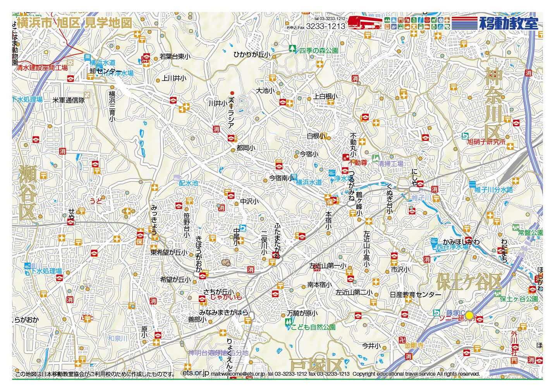Click the temple 卍 icon beside 金剛寺
Viewport: 555px width, 392px height.
coord(402,340)
